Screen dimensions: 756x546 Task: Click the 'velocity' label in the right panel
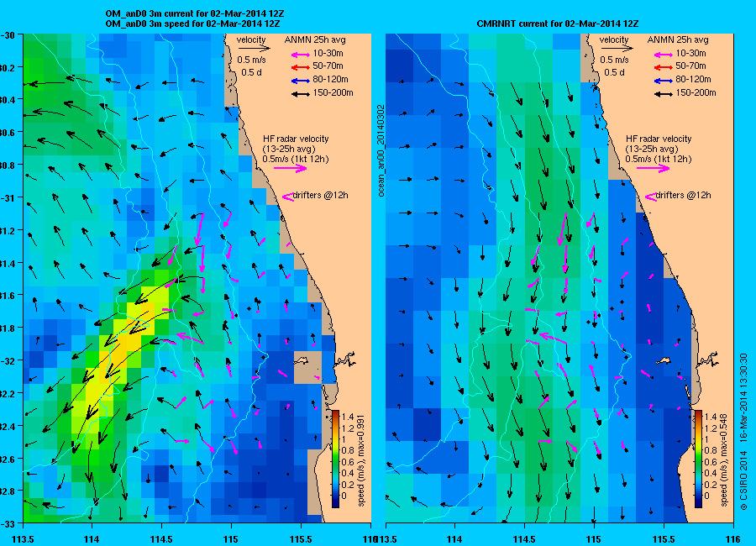(x=614, y=39)
